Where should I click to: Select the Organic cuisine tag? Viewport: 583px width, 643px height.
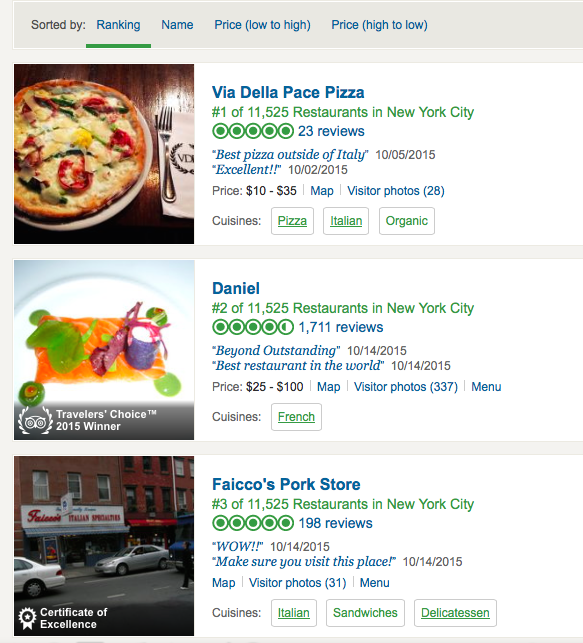point(407,221)
